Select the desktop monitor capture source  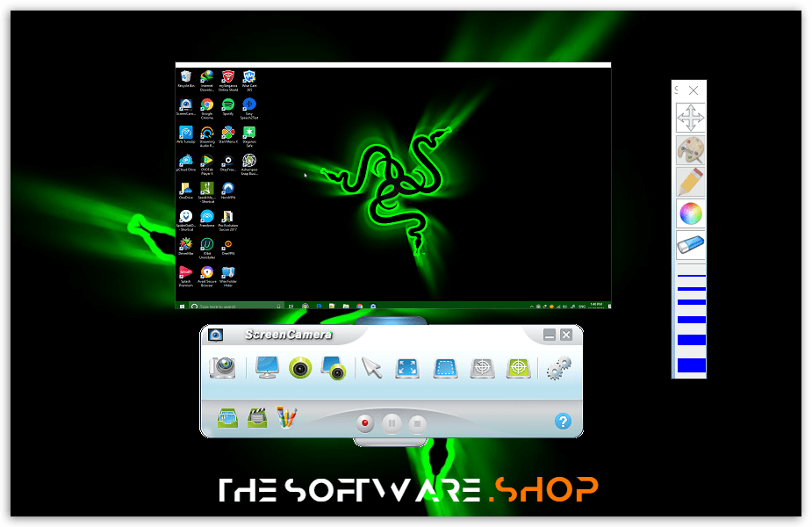click(x=267, y=367)
